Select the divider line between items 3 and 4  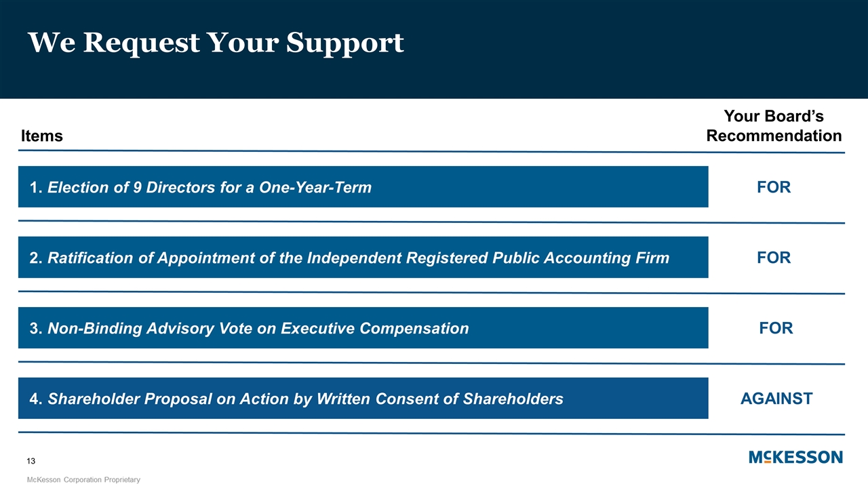pos(431,363)
